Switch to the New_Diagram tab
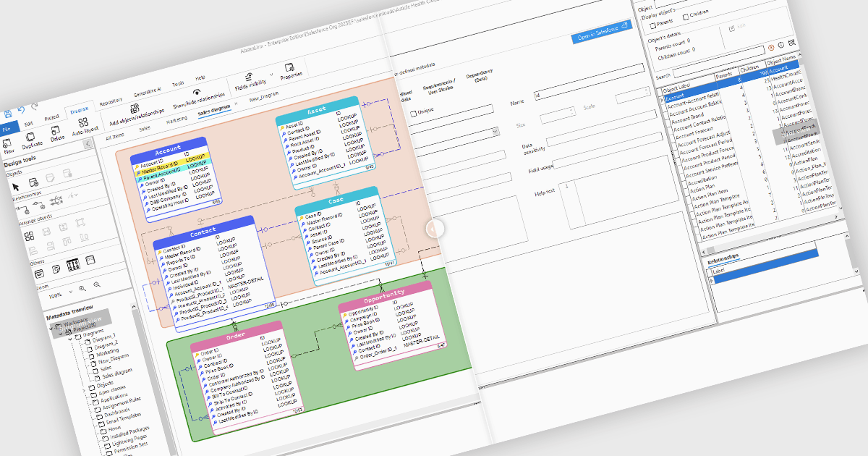The width and height of the screenshot is (868, 456). point(265,96)
